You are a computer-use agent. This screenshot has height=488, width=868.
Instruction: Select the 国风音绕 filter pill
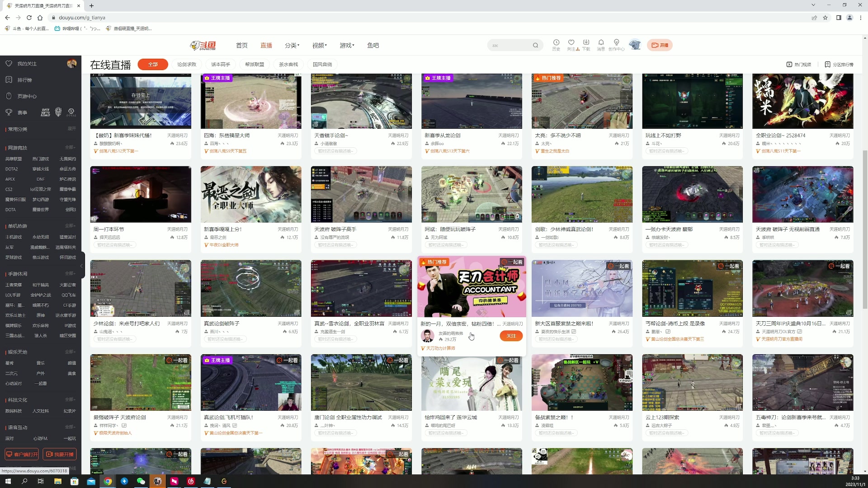[x=322, y=64]
